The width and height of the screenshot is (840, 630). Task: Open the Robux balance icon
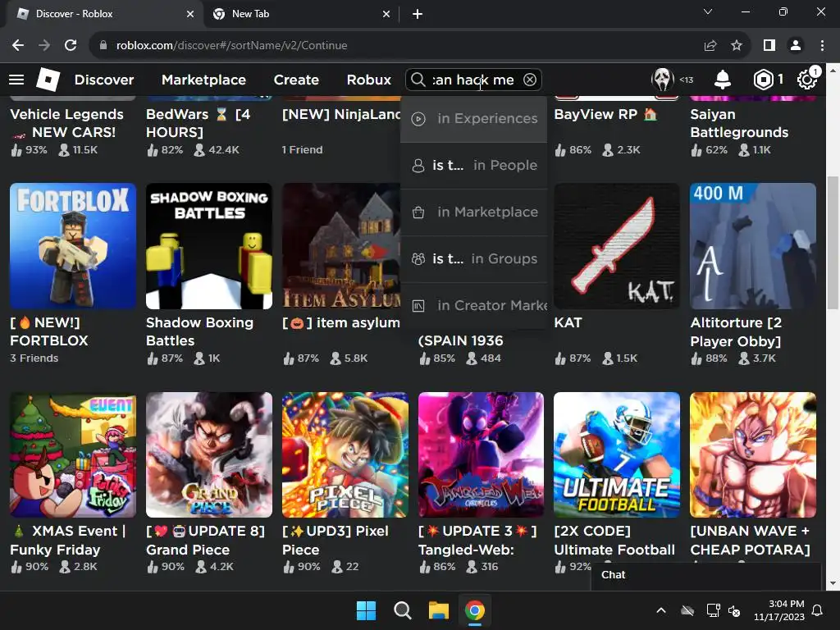[x=764, y=80]
